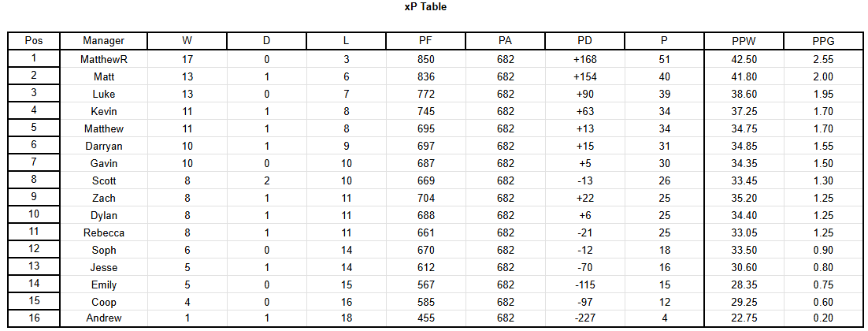Select Gavin's PPG value 1.50
This screenshot has width=868, height=331.
pos(822,162)
